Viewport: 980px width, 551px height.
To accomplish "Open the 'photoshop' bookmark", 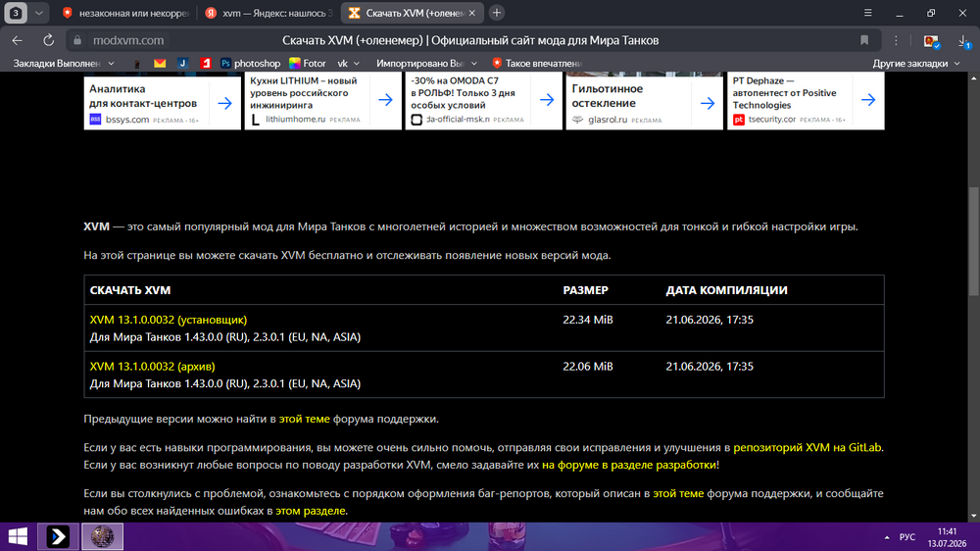I will click(250, 63).
